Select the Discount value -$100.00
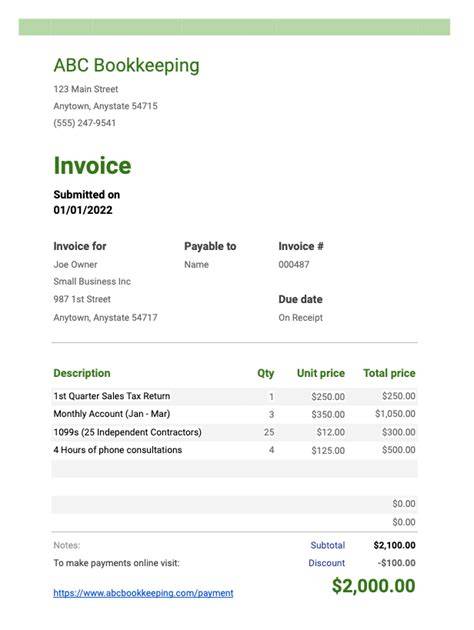Screen dimensions: 474x630 click(x=396, y=563)
